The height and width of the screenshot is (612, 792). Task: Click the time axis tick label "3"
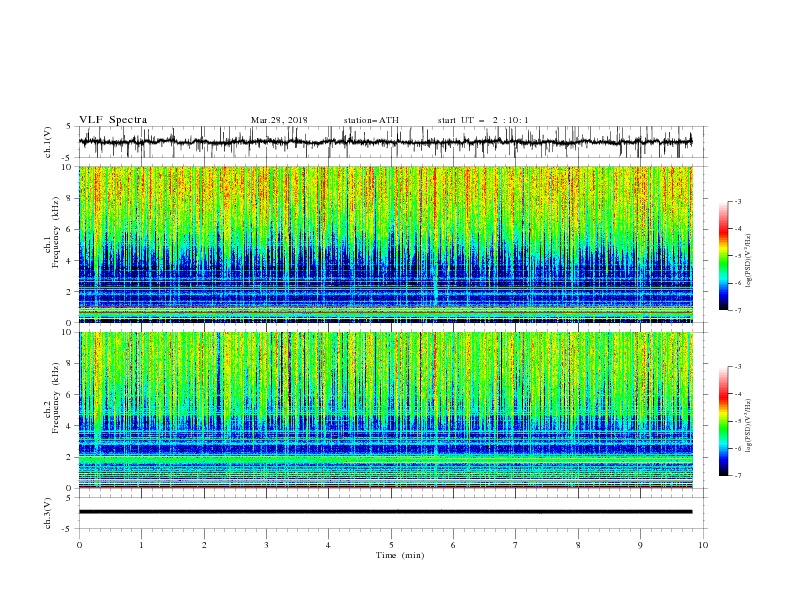point(267,545)
